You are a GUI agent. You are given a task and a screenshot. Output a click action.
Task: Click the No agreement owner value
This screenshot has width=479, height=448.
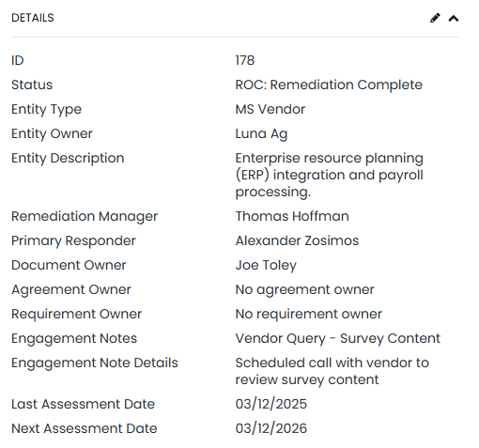click(x=304, y=289)
